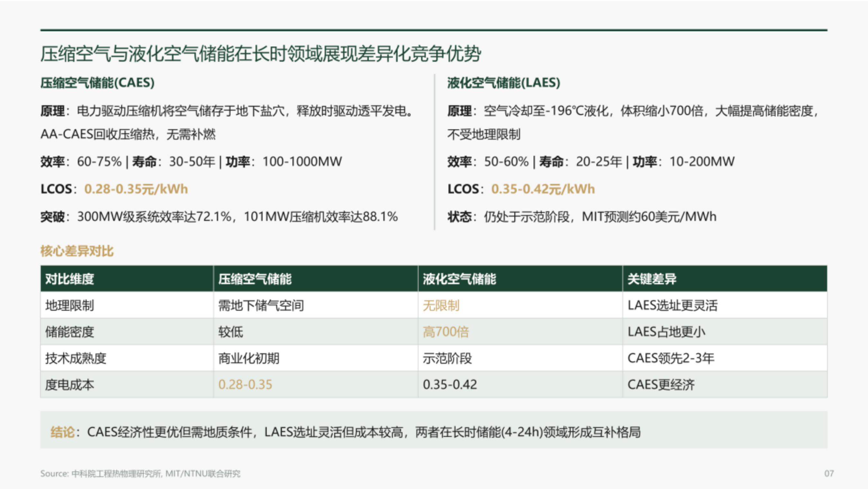Click the CAES efficiency line 60-75%
868x489 pixels.
(191, 161)
